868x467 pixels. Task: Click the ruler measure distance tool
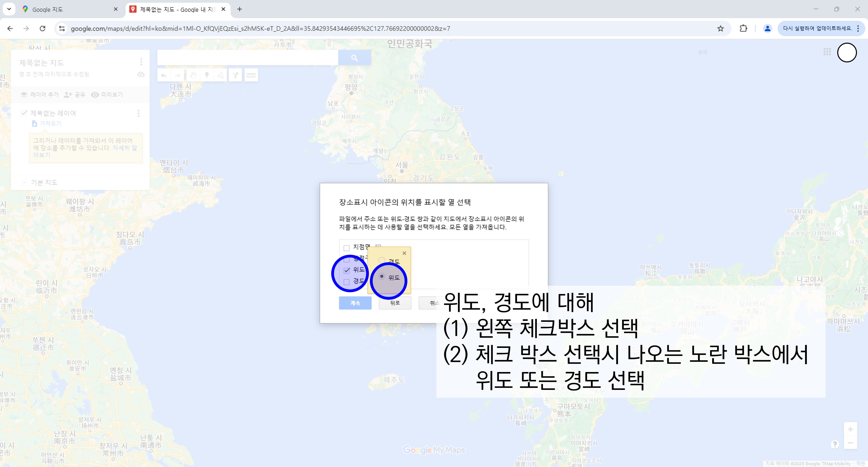tap(251, 75)
